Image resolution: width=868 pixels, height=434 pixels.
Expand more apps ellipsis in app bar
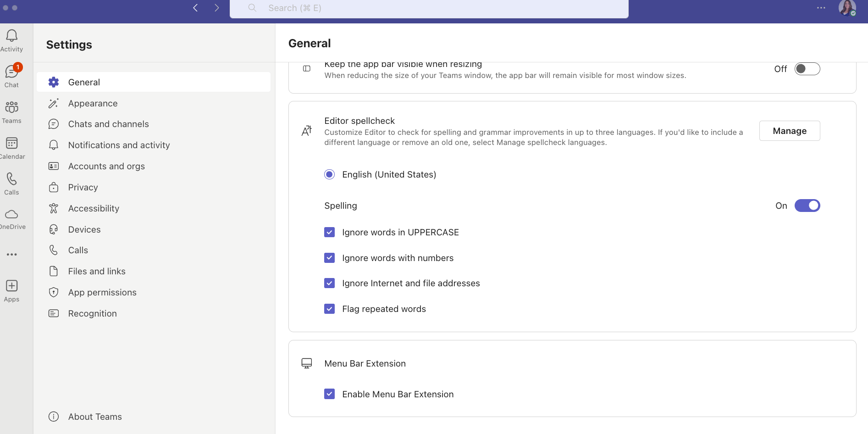(12, 254)
